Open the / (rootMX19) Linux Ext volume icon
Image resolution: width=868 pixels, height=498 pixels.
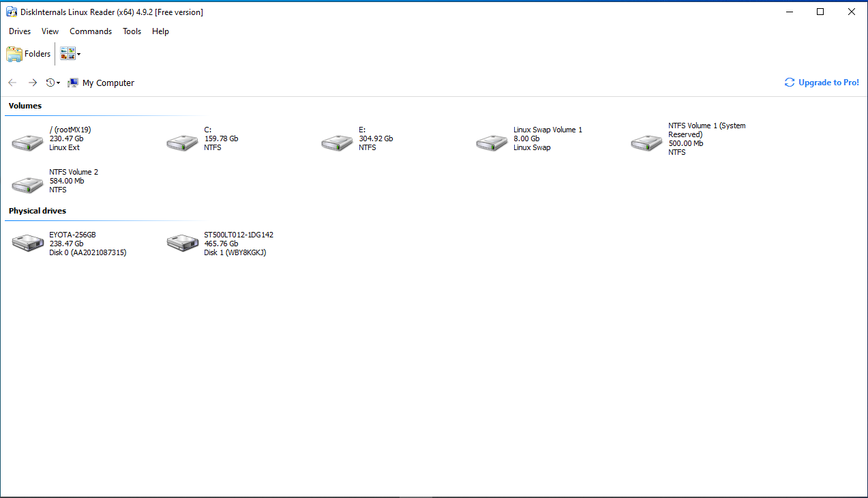[x=28, y=143]
